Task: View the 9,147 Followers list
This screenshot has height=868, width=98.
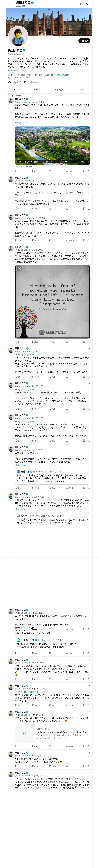Action: pos(31,82)
